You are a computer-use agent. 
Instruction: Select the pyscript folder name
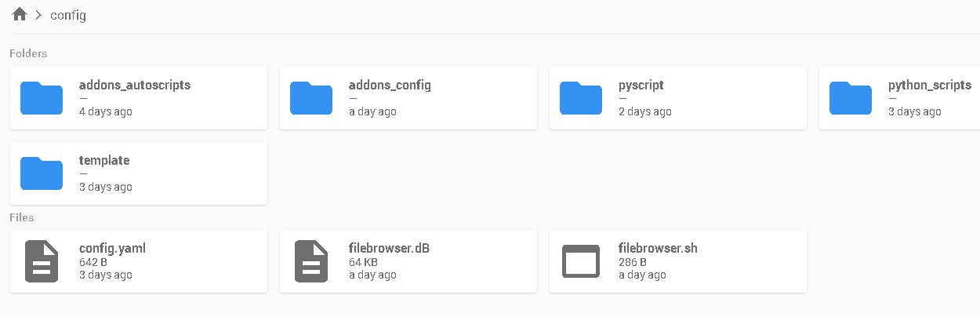pos(641,85)
